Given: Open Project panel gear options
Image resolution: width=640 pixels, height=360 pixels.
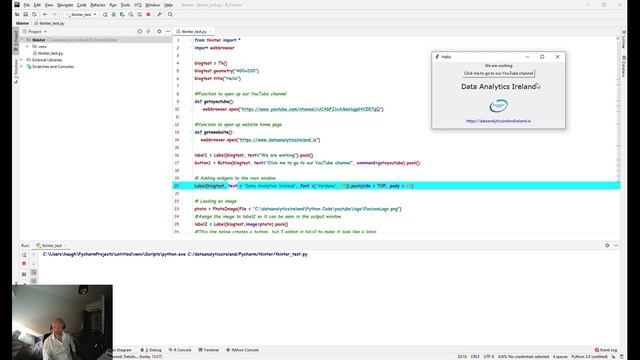Looking at the screenshot, I should (x=159, y=31).
